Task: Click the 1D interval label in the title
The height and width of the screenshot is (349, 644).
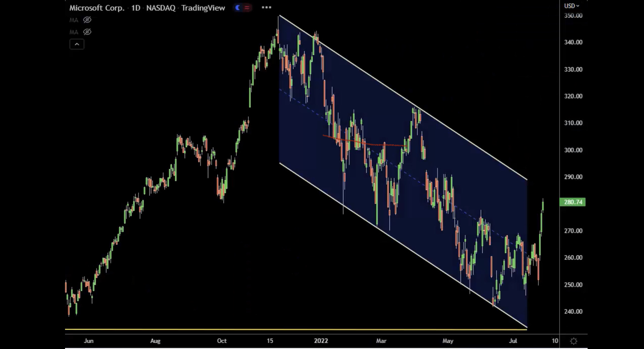Action: coord(136,8)
